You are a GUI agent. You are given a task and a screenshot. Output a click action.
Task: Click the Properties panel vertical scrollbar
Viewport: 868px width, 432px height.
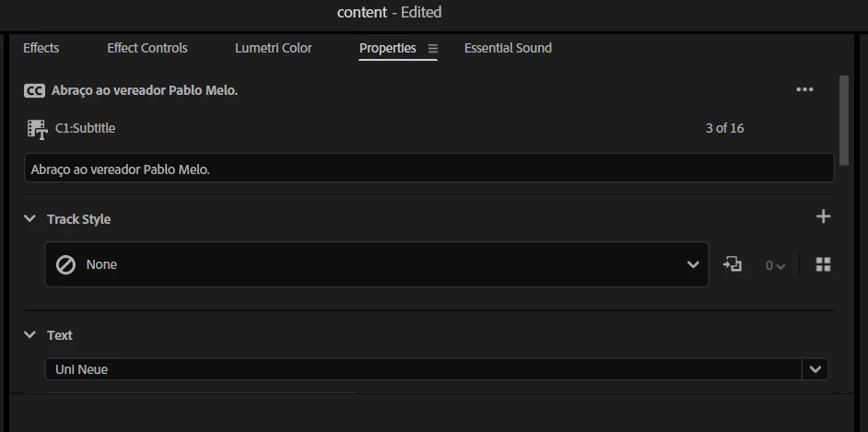point(844,120)
